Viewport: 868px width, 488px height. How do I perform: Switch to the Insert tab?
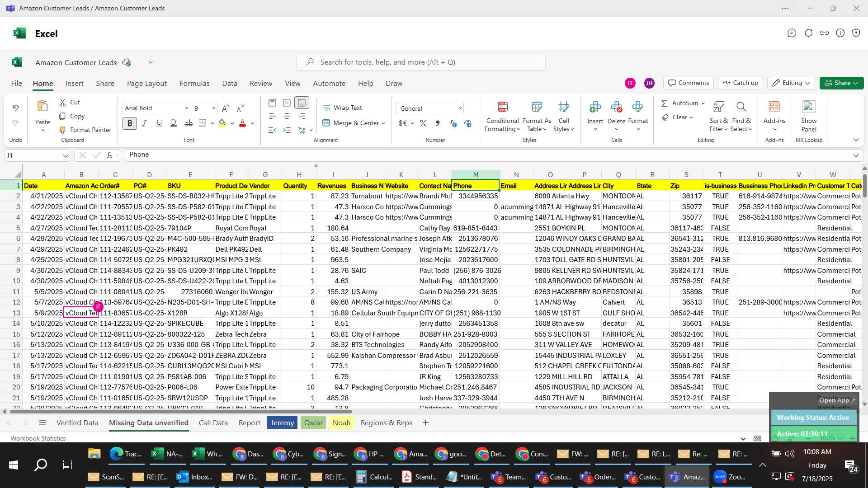(x=74, y=84)
